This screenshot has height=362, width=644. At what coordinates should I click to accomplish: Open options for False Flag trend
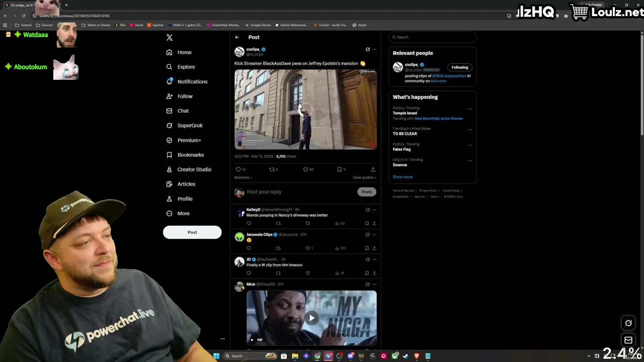click(x=470, y=145)
